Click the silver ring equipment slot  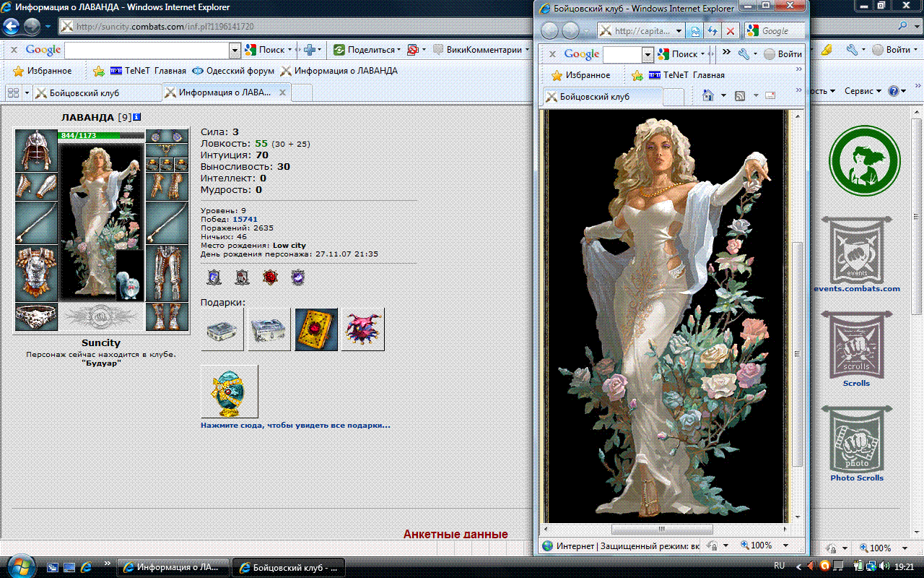point(36,316)
